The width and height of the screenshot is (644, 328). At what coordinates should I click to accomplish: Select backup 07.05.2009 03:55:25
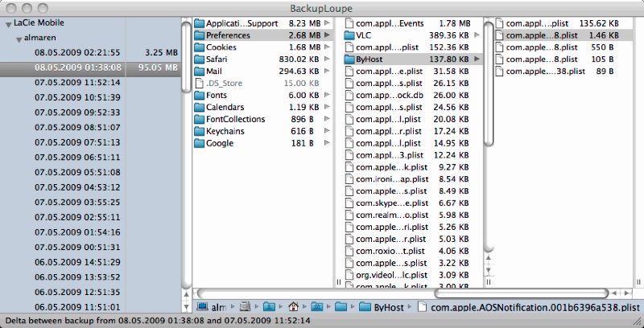click(77, 202)
